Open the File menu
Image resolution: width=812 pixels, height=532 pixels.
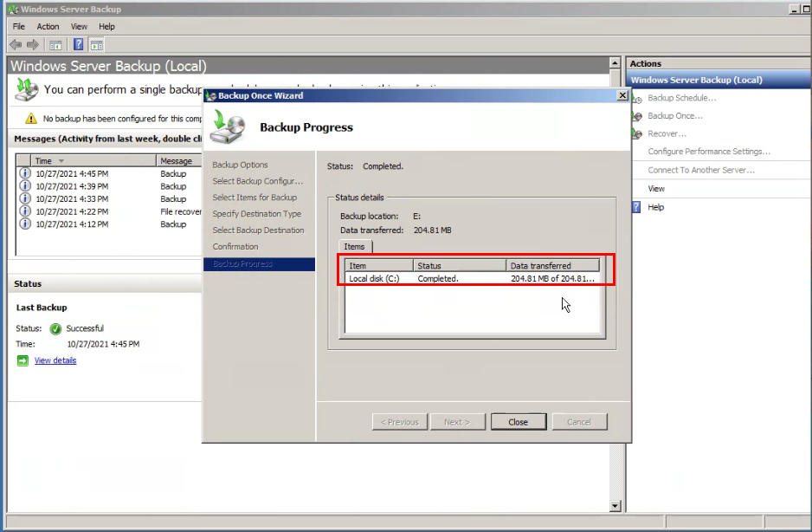point(19,27)
